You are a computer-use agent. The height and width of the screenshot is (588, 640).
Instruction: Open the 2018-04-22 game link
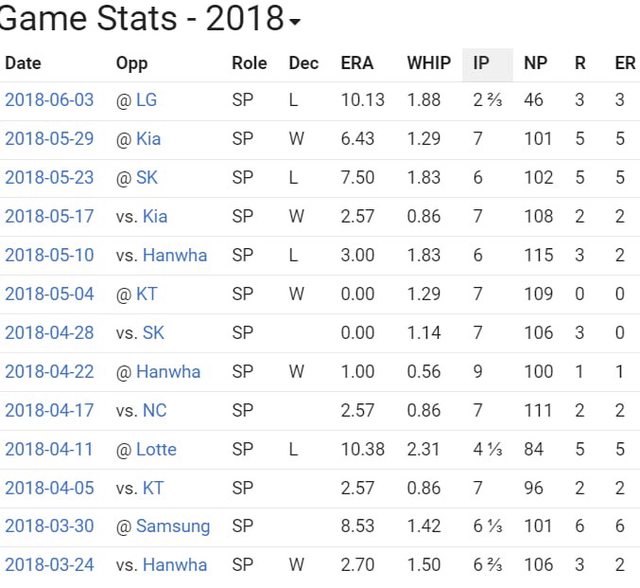tap(49, 372)
